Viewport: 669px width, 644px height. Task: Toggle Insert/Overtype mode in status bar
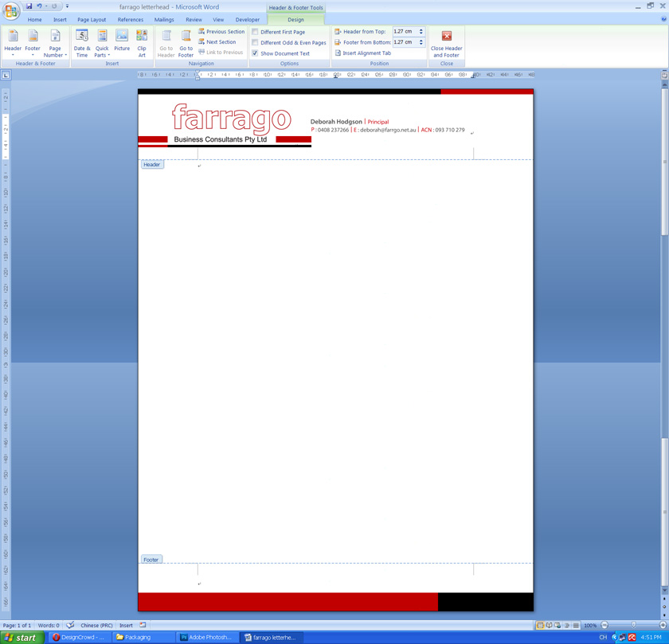click(126, 625)
